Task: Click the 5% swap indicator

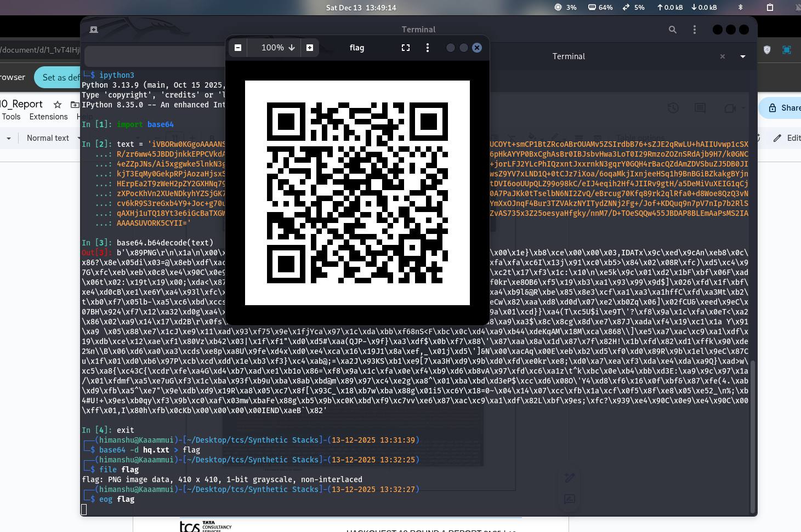Action: pos(633,8)
